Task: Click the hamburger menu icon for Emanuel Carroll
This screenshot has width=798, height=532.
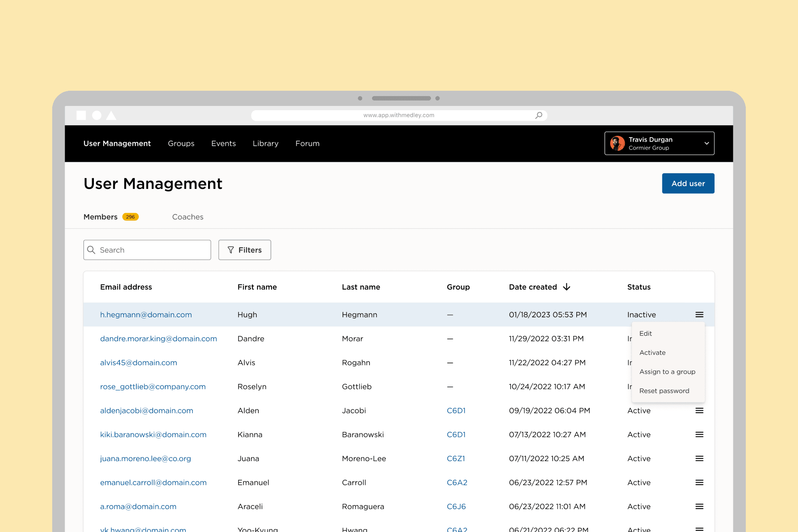Action: coord(699,482)
